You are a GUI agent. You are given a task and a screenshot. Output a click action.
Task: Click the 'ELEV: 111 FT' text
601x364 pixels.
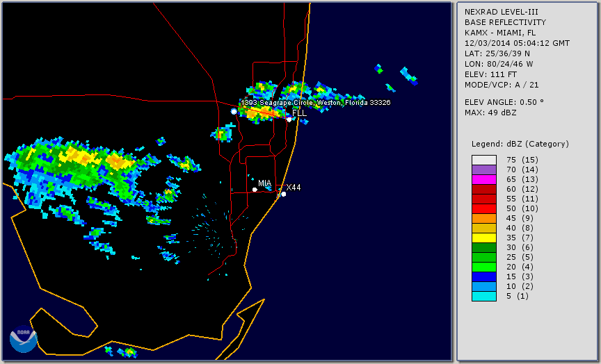pos(490,74)
